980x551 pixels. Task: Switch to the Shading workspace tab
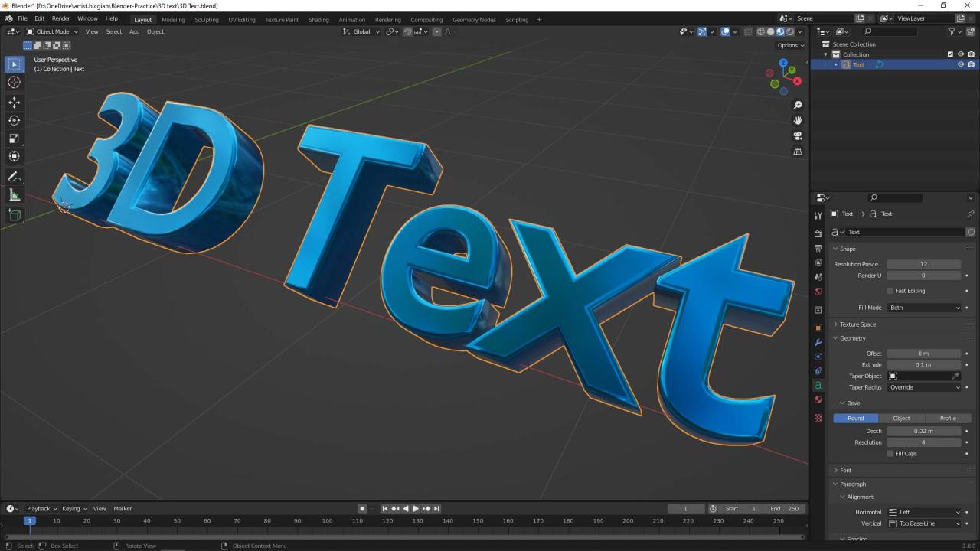(318, 20)
